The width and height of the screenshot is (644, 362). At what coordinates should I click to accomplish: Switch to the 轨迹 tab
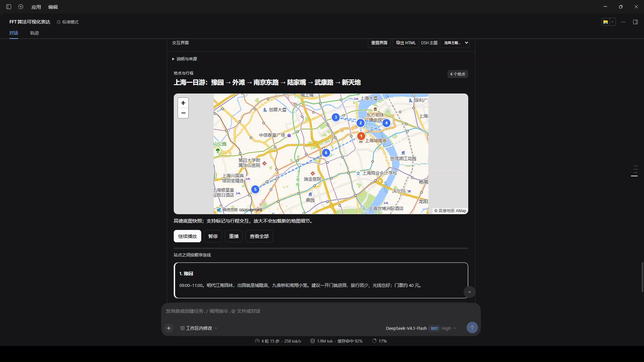(x=35, y=33)
